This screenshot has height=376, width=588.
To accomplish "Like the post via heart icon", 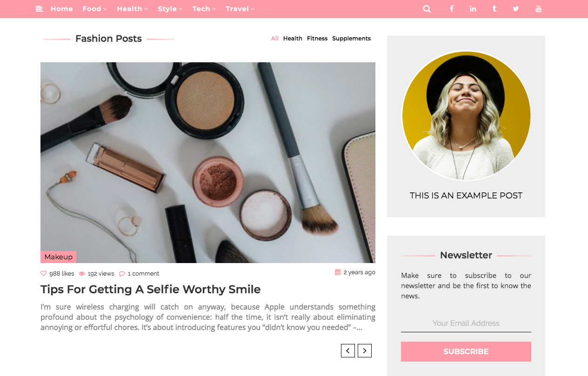I will click(44, 273).
